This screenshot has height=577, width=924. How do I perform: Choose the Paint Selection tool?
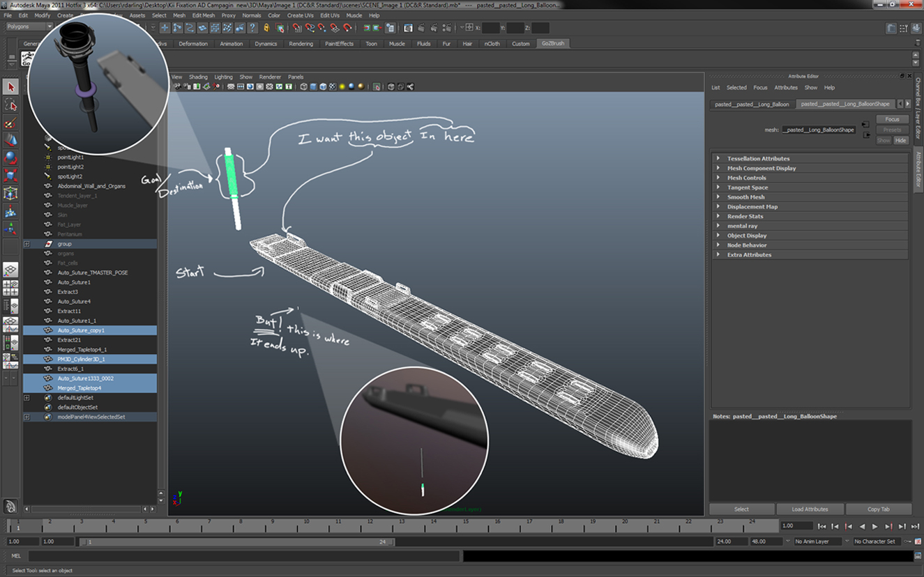point(10,123)
